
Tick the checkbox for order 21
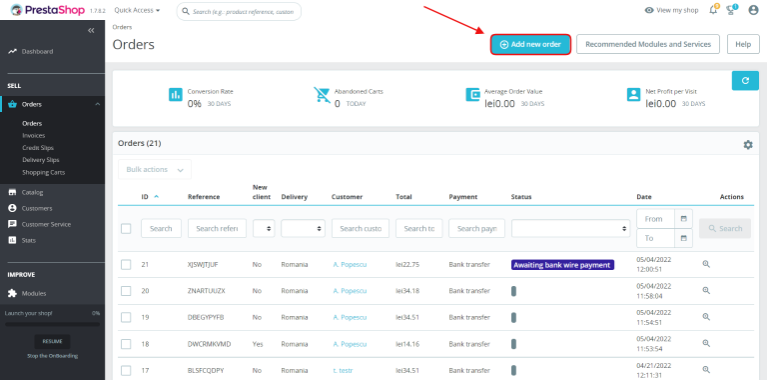click(x=126, y=265)
